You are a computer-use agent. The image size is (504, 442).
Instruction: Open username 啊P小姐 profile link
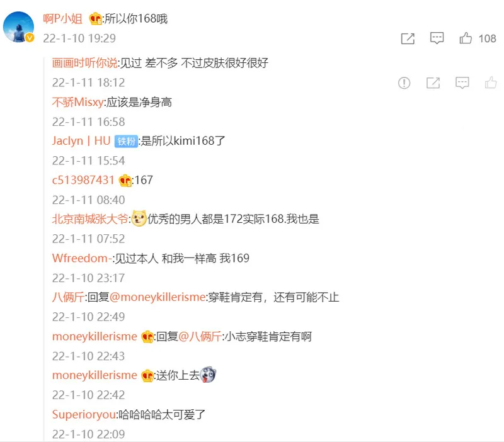tap(62, 19)
